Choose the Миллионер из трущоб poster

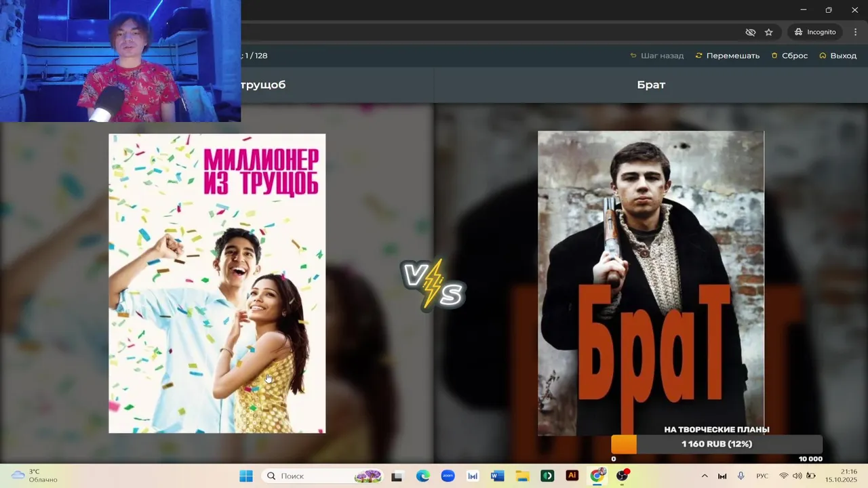pyautogui.click(x=217, y=283)
